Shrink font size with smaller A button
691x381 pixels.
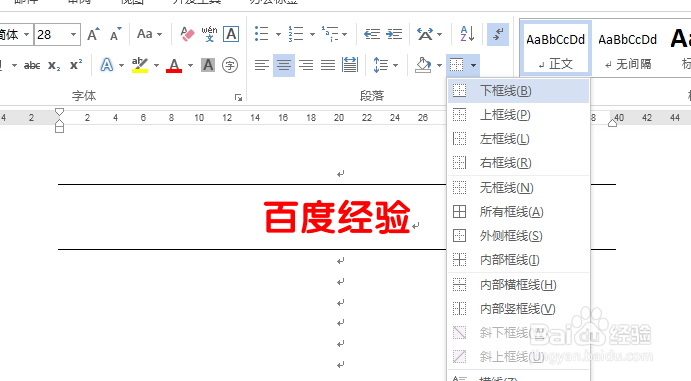(x=115, y=34)
